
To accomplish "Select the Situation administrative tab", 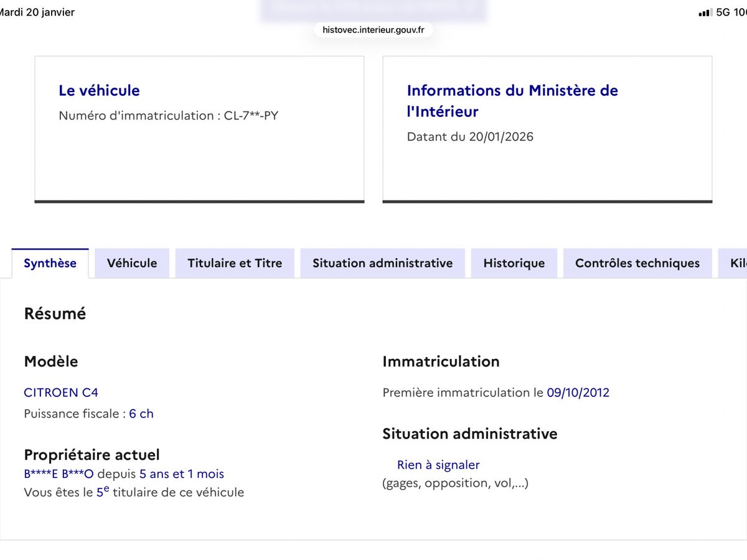I will (382, 263).
